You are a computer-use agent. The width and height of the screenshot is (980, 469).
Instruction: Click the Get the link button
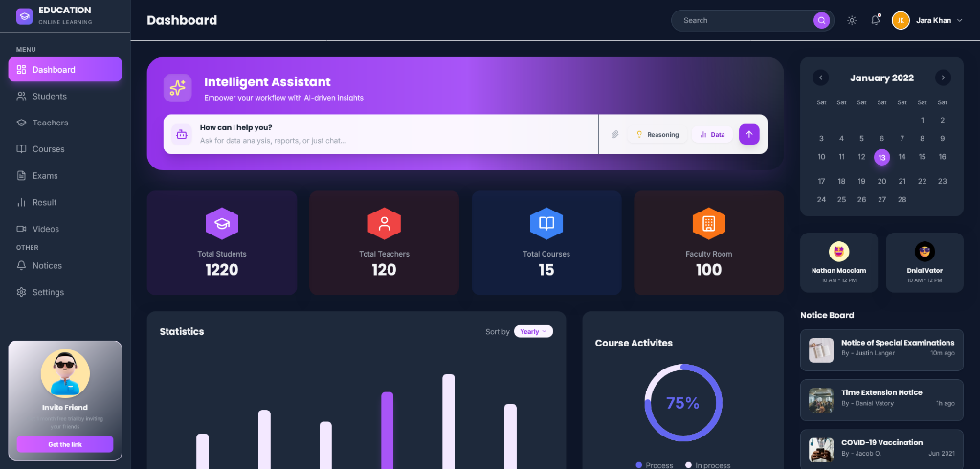[65, 444]
